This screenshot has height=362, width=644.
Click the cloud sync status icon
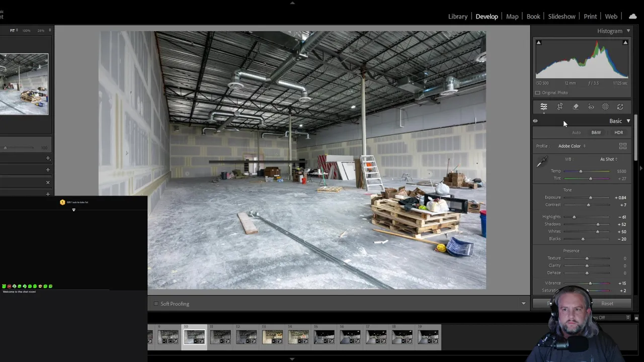633,16
